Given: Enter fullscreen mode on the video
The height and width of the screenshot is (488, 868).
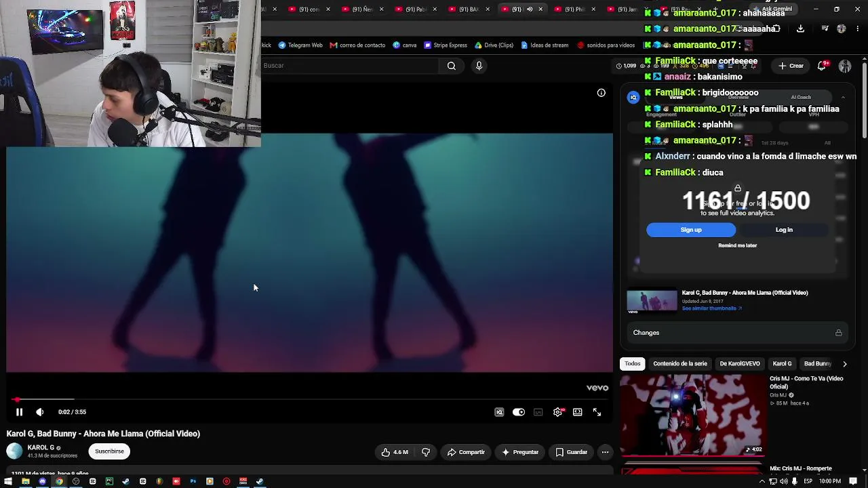Looking at the screenshot, I should (x=597, y=412).
